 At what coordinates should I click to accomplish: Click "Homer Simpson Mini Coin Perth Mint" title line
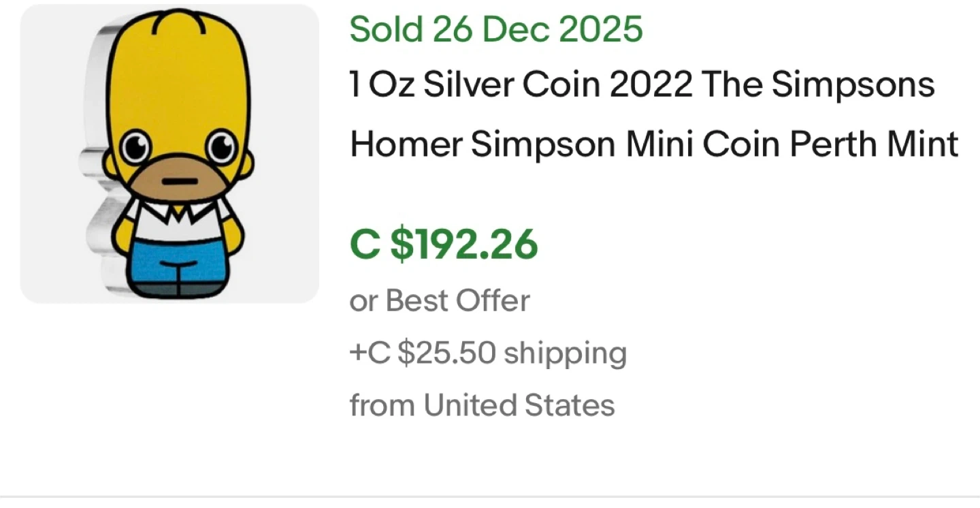(653, 144)
